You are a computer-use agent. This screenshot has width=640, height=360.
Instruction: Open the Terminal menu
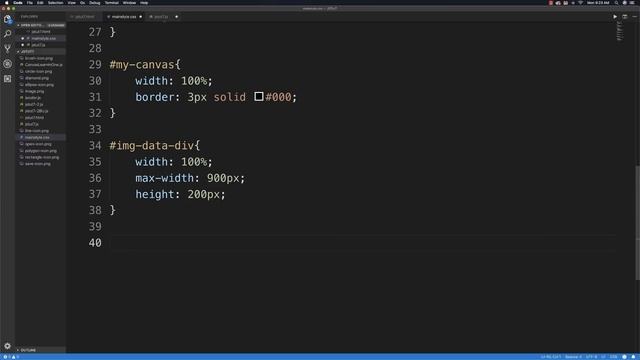[x=111, y=2]
